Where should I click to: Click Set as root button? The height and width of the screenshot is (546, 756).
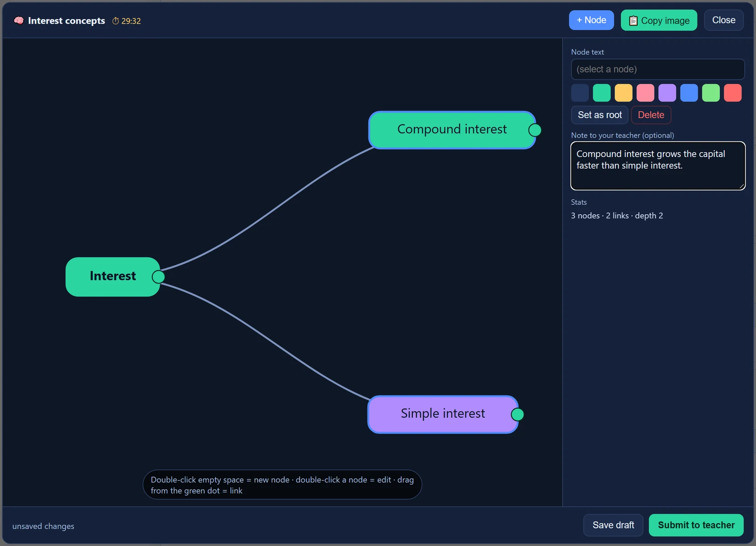click(600, 115)
